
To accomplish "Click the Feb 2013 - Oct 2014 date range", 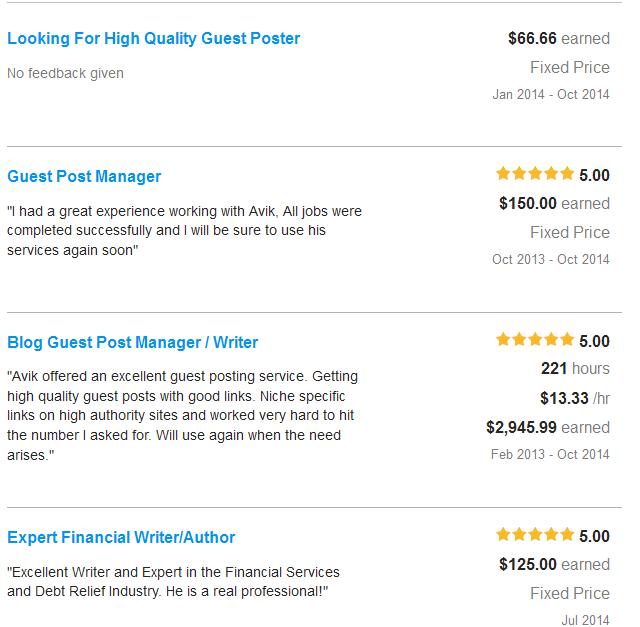I will pos(550,454).
